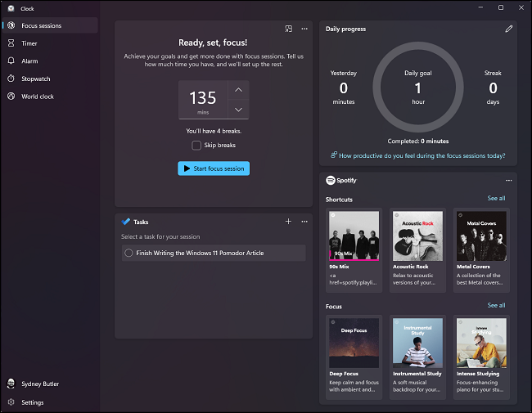Open the Stopwatch page
This screenshot has width=532, height=413.
[34, 79]
